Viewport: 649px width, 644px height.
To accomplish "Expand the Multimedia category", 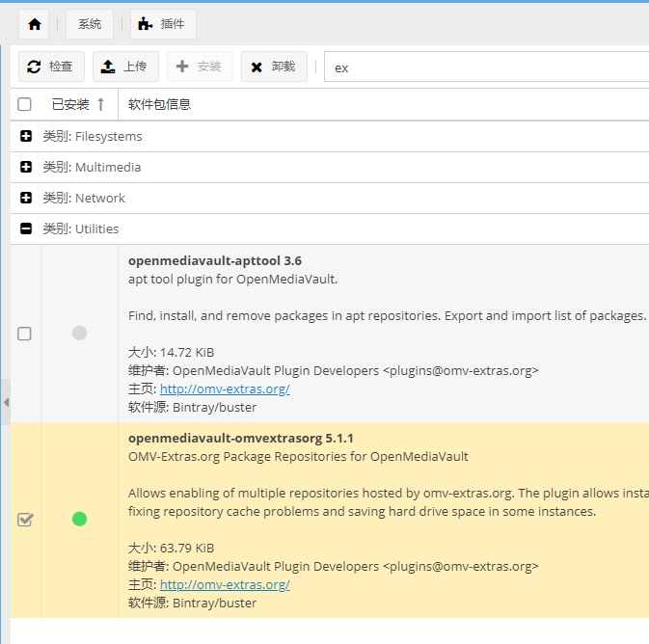I will pyautogui.click(x=26, y=167).
